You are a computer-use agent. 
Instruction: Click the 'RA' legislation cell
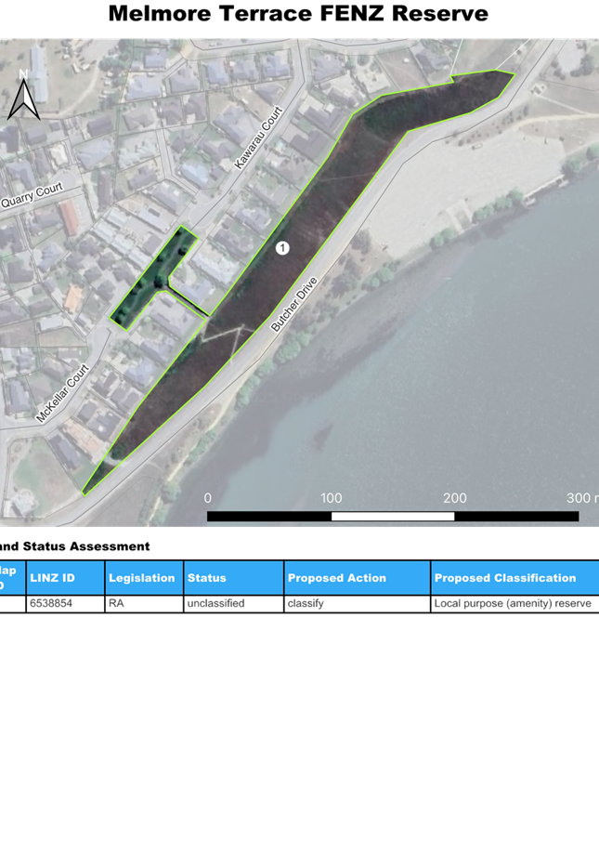point(116,604)
